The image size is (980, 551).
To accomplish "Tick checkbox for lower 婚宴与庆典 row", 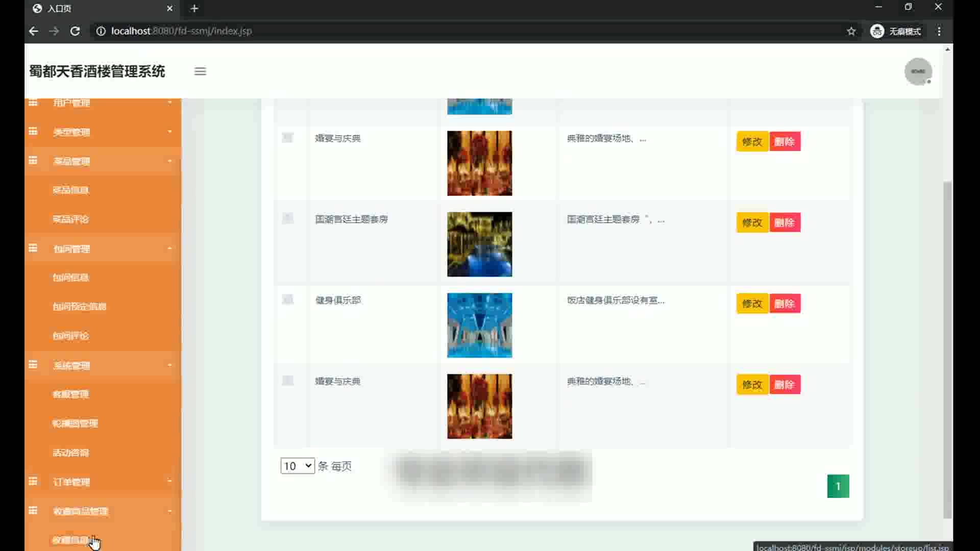I will click(x=288, y=381).
